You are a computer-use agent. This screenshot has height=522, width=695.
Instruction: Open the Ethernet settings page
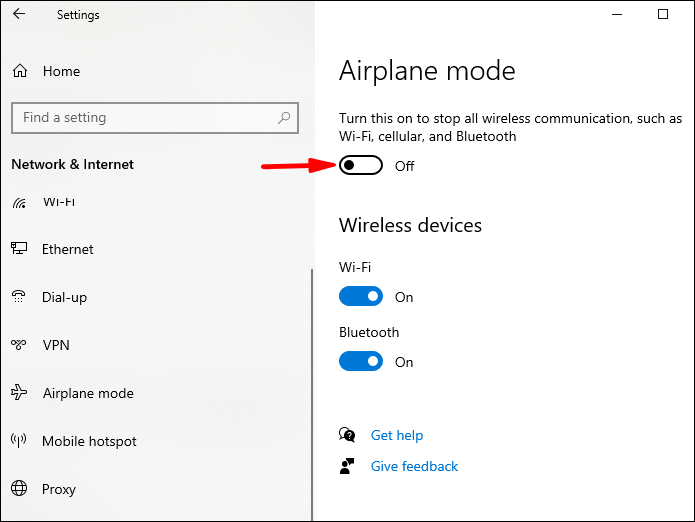(68, 249)
